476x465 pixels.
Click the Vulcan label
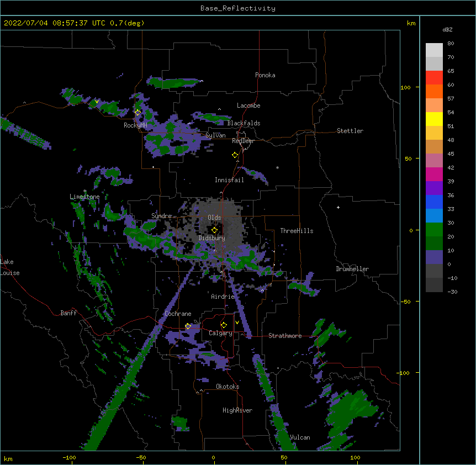[x=300, y=437]
